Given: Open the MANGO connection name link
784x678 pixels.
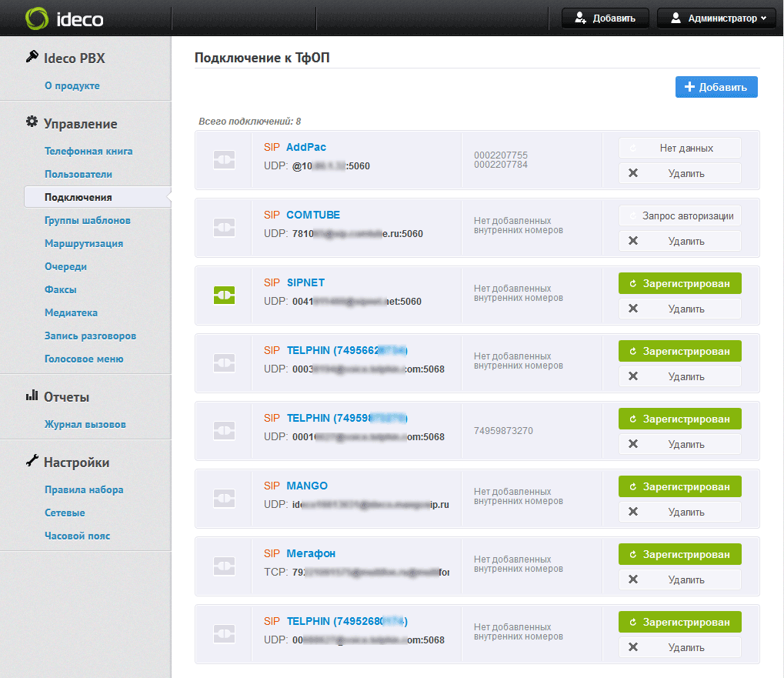Looking at the screenshot, I should pyautogui.click(x=307, y=486).
